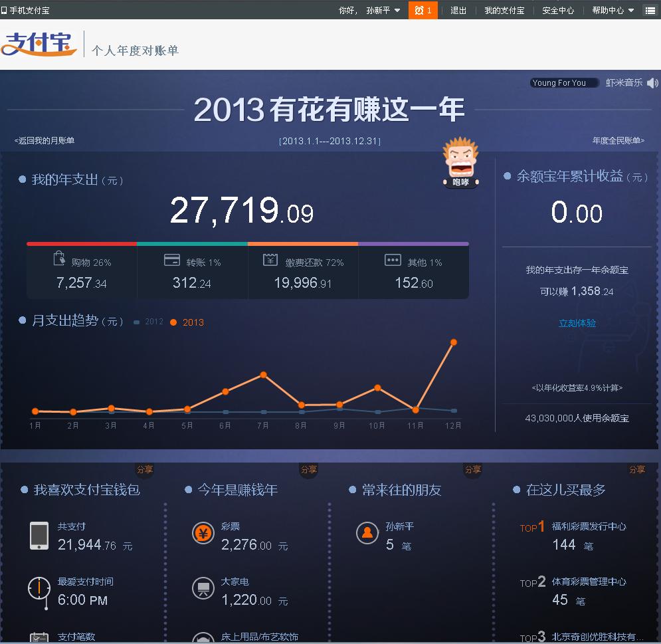This screenshot has width=661, height=644.
Task: Click the 床上用品/布艺软饰 category row
Action: tap(259, 637)
